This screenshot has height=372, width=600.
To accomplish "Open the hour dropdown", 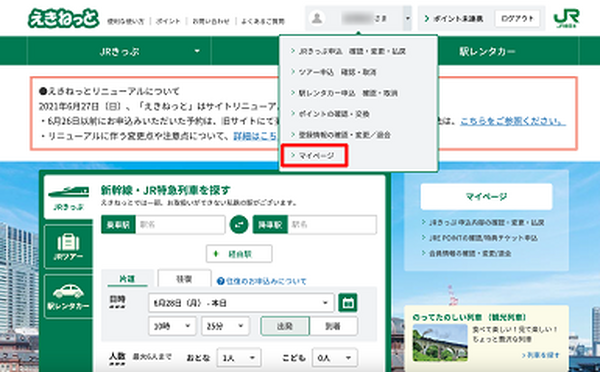I will click(x=172, y=326).
